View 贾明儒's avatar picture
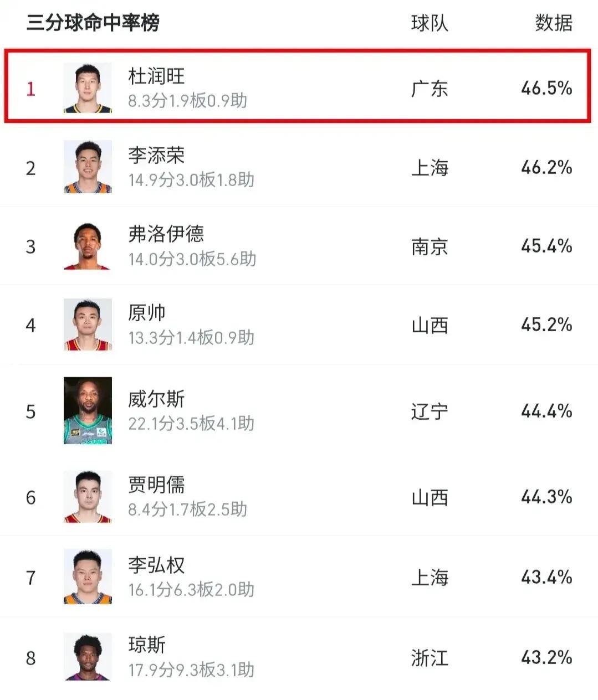Screen dimensions: 598x700 [x=88, y=497]
